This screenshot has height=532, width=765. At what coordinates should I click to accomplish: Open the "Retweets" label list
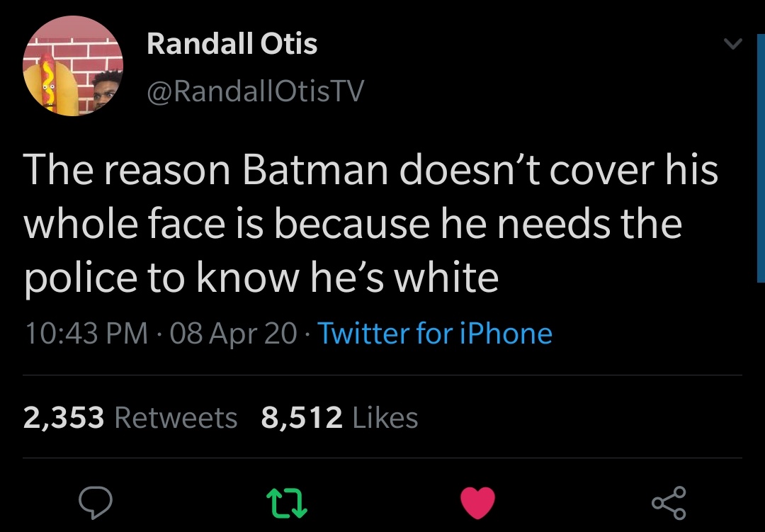[176, 418]
